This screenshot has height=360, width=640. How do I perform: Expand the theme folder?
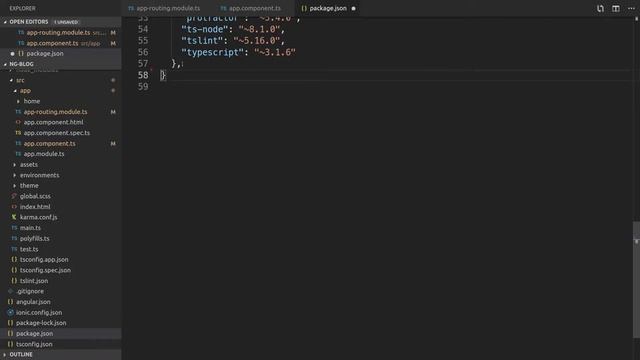coord(15,186)
